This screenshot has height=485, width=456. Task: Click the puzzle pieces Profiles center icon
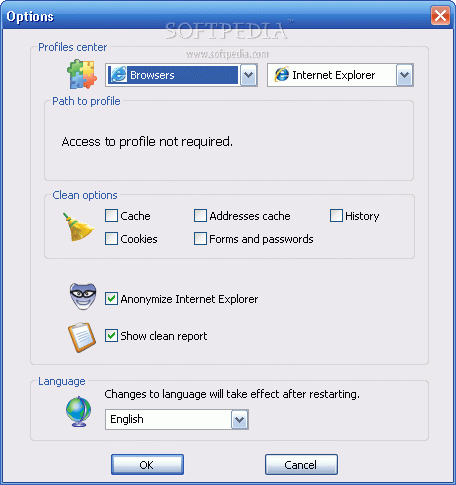pyautogui.click(x=82, y=74)
